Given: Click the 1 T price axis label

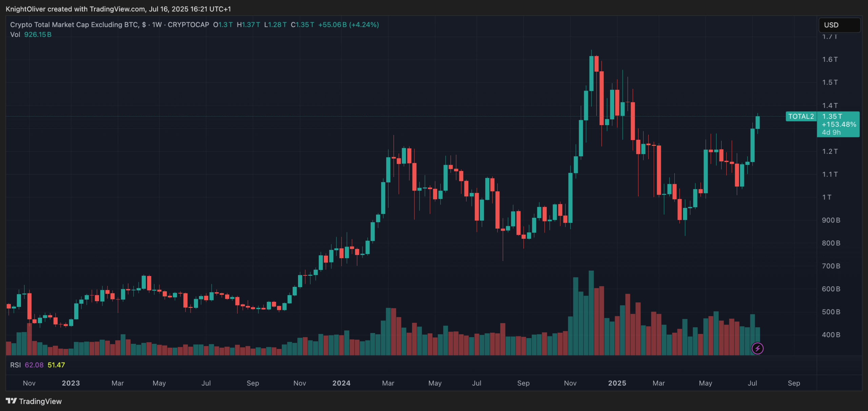Looking at the screenshot, I should click(827, 197).
